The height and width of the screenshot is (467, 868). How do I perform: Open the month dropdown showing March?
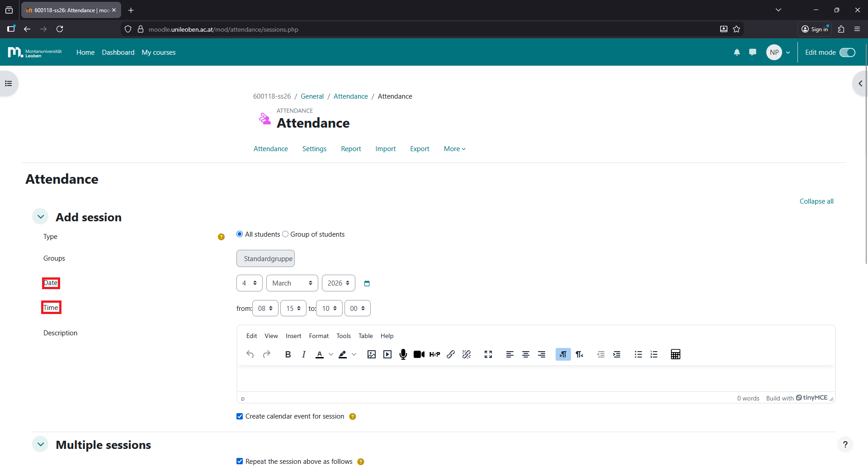(x=292, y=283)
